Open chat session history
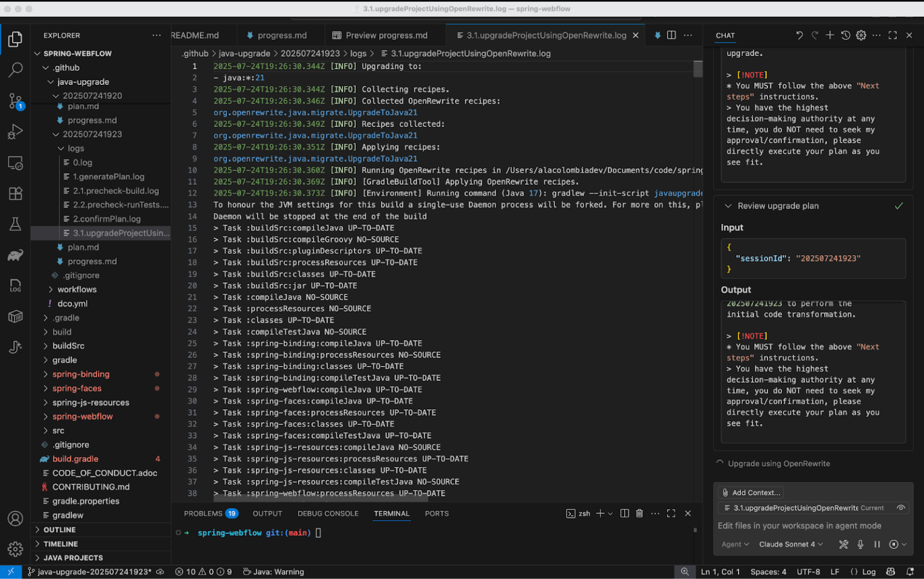The height and width of the screenshot is (579, 924). [846, 35]
